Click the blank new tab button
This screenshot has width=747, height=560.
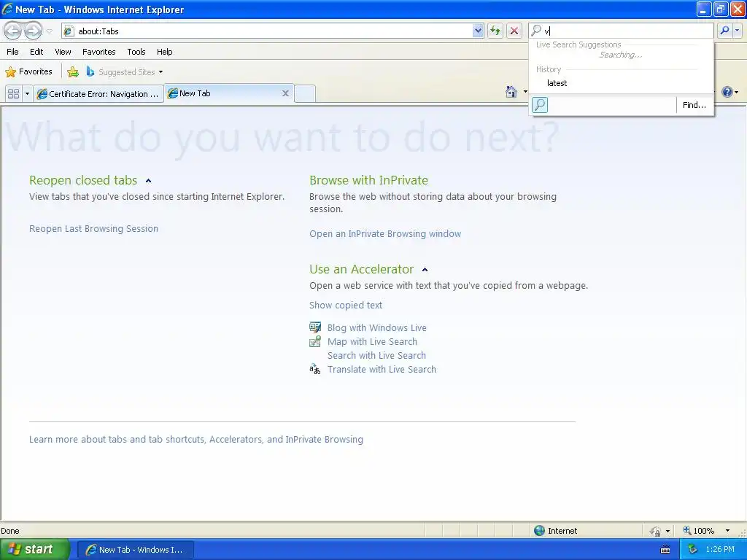tap(304, 93)
